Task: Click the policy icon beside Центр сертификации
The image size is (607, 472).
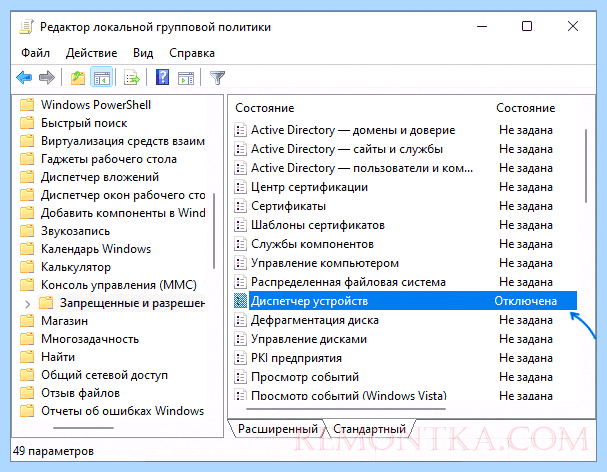Action: point(240,187)
